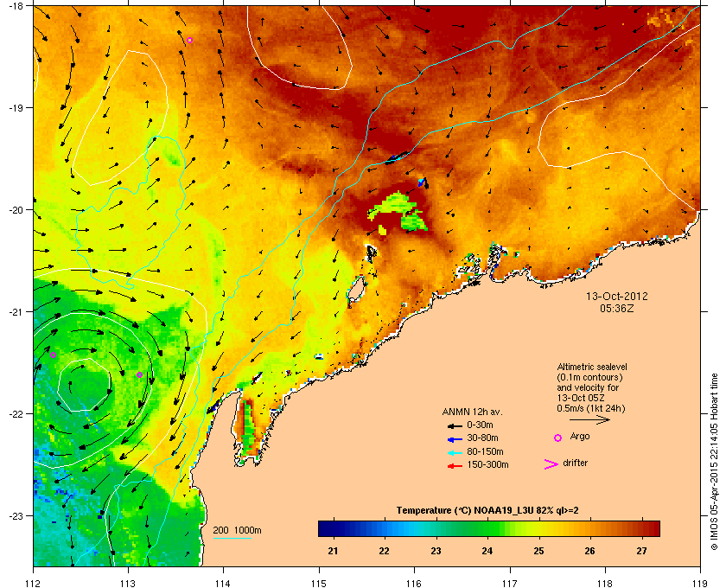This screenshot has height=588, width=726.
Task: Click the Exmouth Gulf water area near 114.2E 22.2S
Action: [249, 429]
